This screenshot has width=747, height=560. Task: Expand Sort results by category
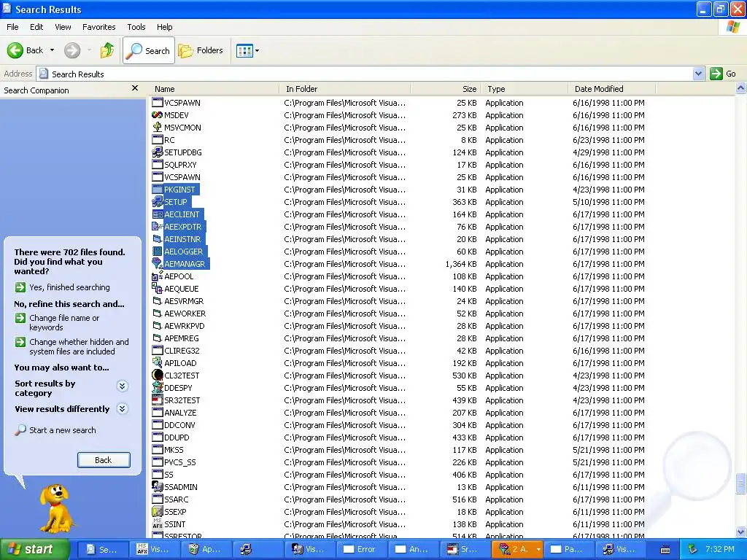[123, 386]
